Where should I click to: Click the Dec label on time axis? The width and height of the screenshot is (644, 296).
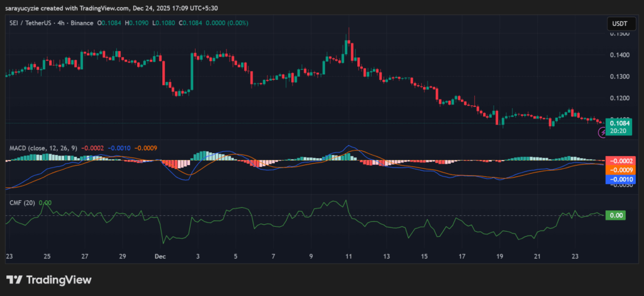click(x=159, y=257)
